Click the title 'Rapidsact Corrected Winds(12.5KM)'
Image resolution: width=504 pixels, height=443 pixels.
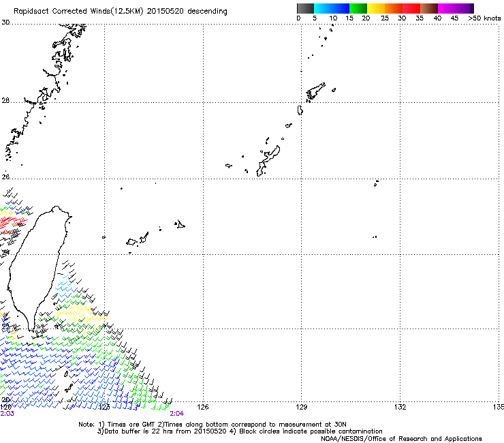(78, 12)
